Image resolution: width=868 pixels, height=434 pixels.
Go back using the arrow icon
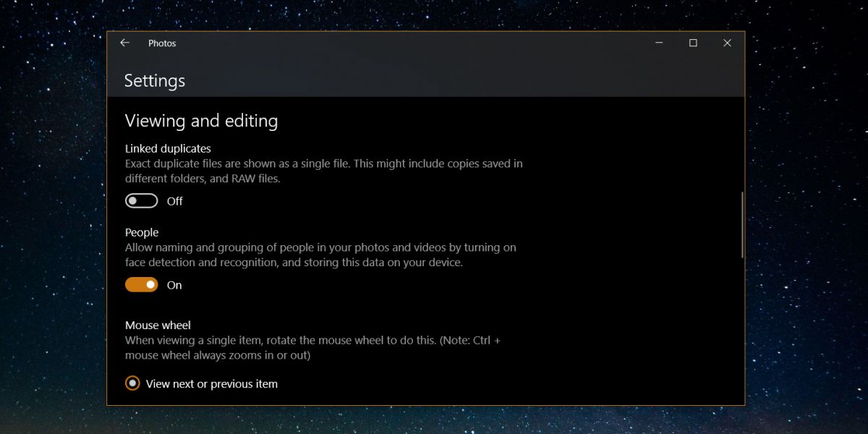pyautogui.click(x=124, y=43)
